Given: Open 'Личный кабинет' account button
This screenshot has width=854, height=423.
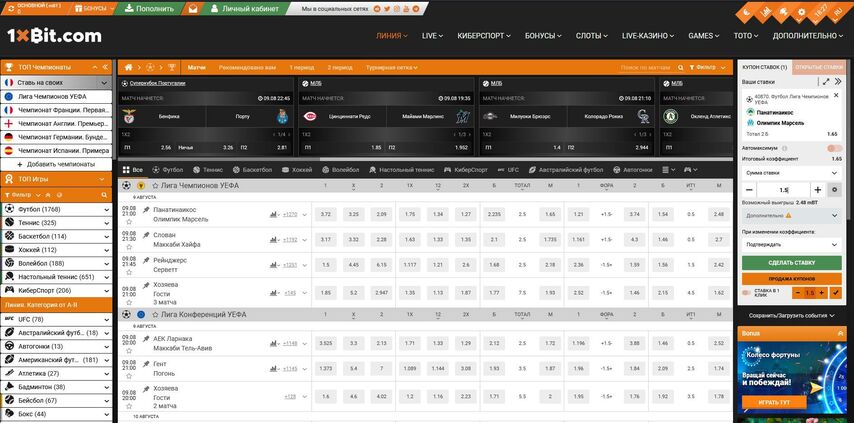Looking at the screenshot, I should (x=245, y=9).
